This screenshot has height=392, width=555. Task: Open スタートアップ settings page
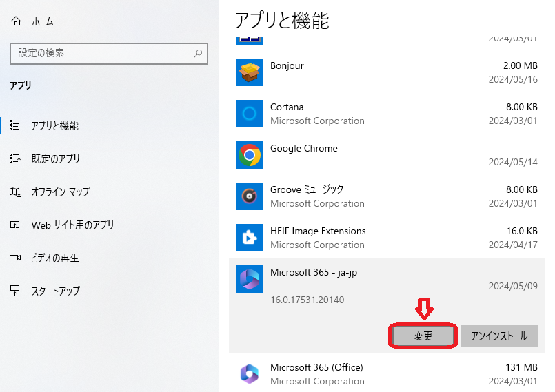point(56,291)
